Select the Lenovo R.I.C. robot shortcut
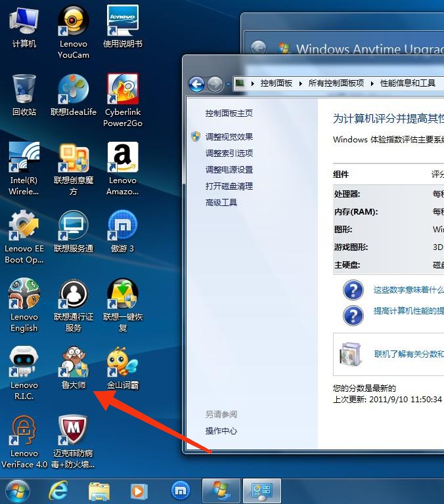This screenshot has width=444, height=504. coord(24,373)
